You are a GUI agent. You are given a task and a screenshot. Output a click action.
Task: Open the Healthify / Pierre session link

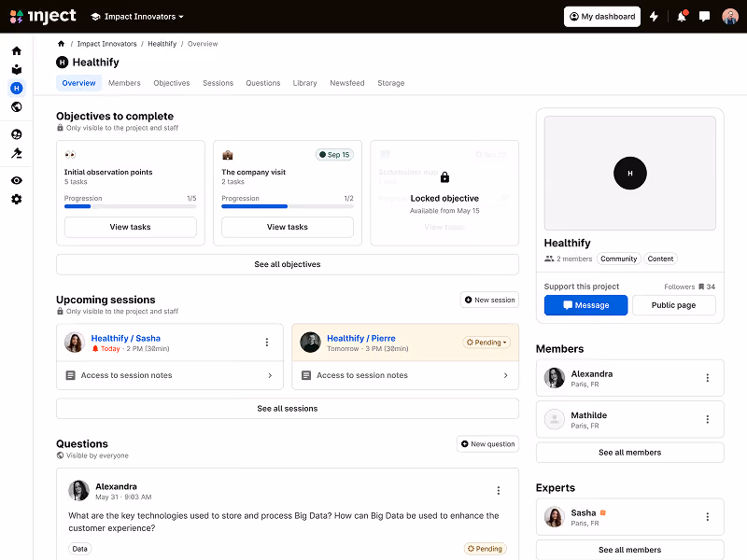361,338
